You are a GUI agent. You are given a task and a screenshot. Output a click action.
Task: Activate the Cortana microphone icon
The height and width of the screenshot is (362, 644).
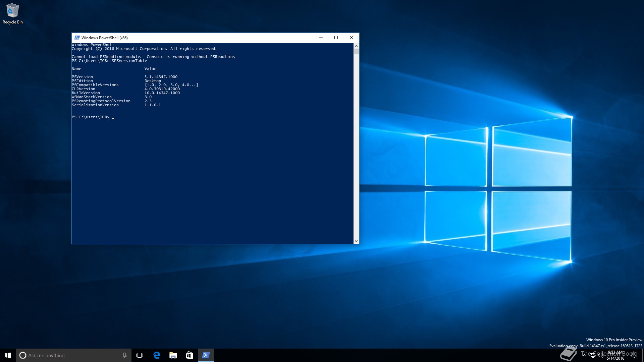124,355
